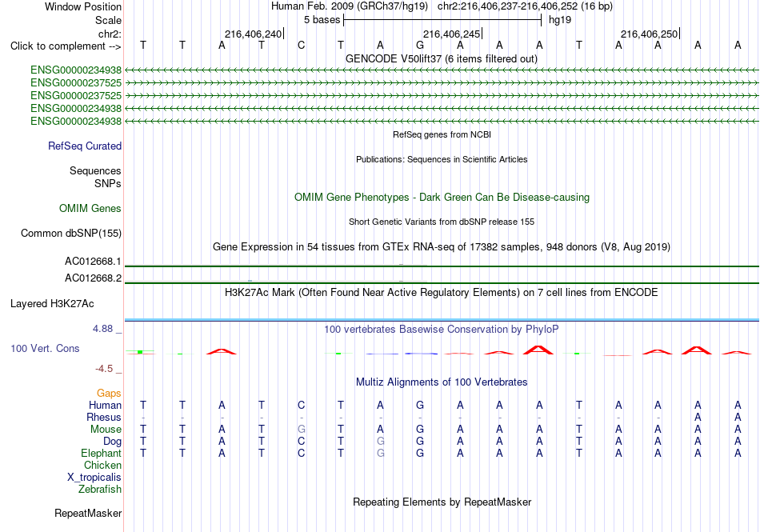The width and height of the screenshot is (760, 532).
Task: Click the GTEx Gene Expression title
Action: pyautogui.click(x=441, y=247)
